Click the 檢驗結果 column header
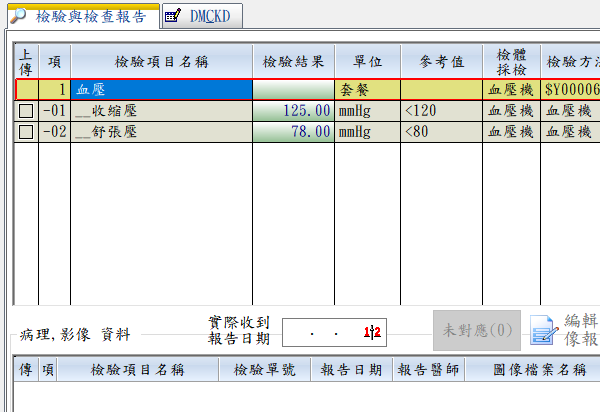600x412 pixels. pos(292,61)
